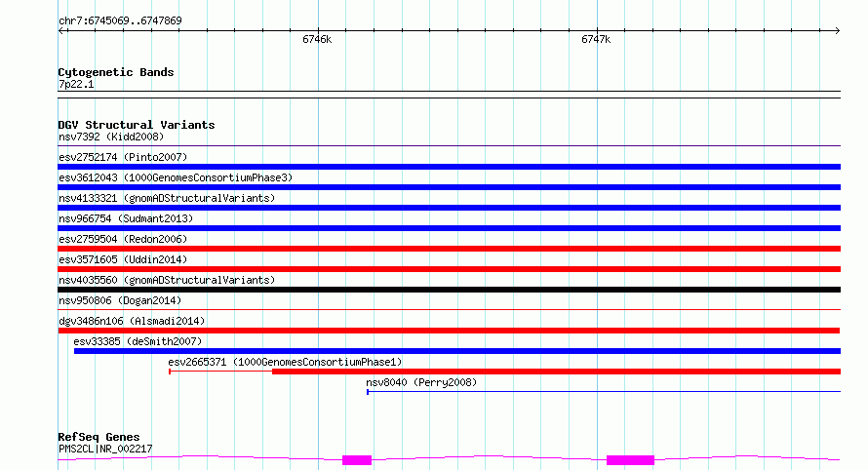Select gene label PMS2CL|NR_002217
This screenshot has height=470, width=868.
click(x=105, y=449)
